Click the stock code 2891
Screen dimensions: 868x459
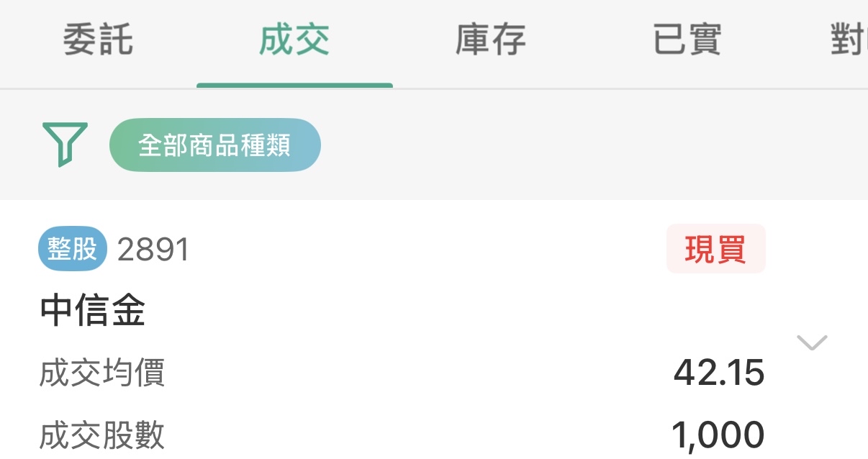coord(153,250)
